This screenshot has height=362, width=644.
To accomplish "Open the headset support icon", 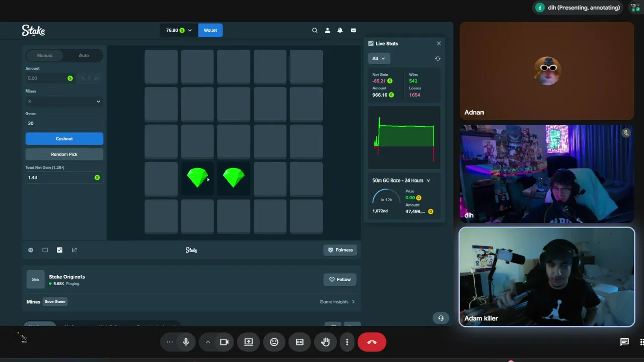I will tap(441, 318).
